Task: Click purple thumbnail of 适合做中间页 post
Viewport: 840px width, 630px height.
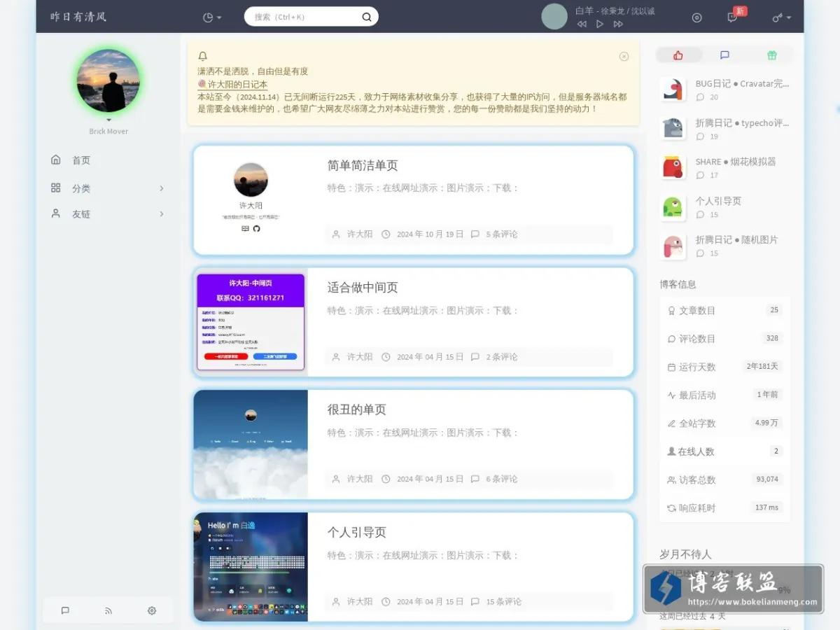Action: tap(251, 322)
